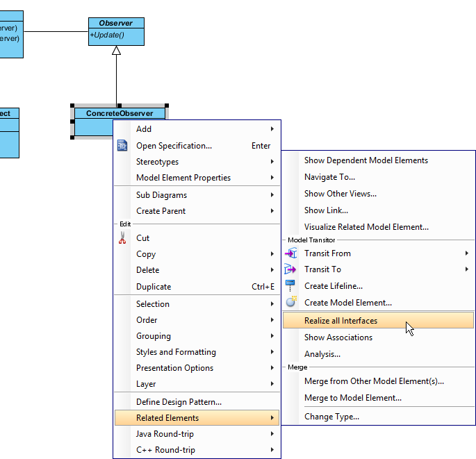The height and width of the screenshot is (459, 476).
Task: Expand the Model Element Properties arrow
Action: tap(272, 178)
